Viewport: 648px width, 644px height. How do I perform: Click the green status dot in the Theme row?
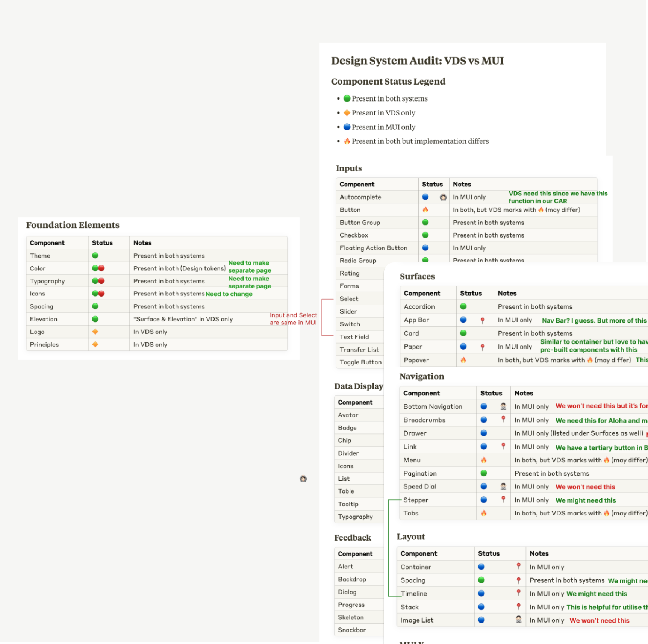click(x=95, y=256)
